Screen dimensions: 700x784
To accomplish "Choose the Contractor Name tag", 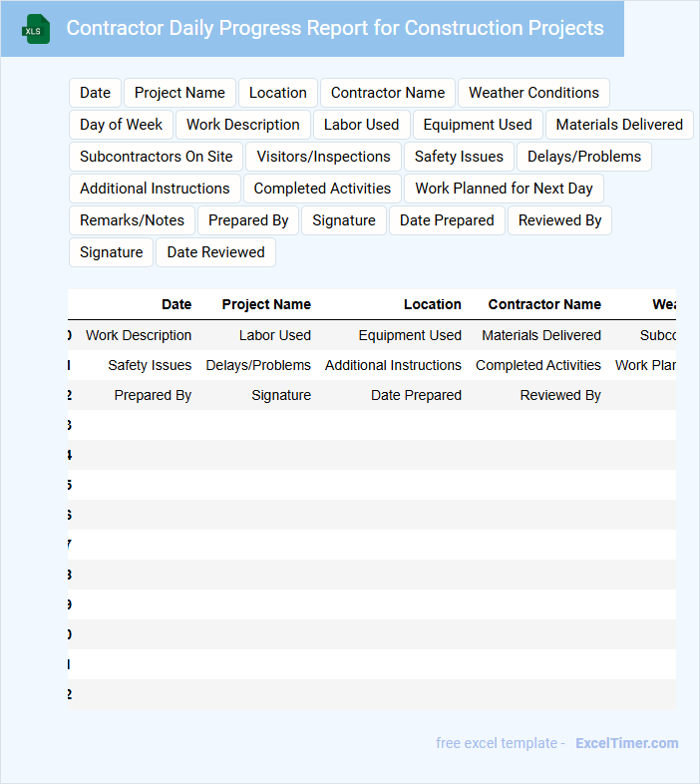I will [x=388, y=93].
